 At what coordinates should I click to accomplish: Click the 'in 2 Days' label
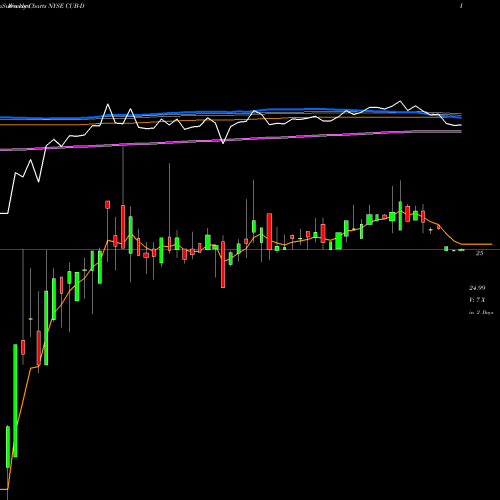pos(481,313)
